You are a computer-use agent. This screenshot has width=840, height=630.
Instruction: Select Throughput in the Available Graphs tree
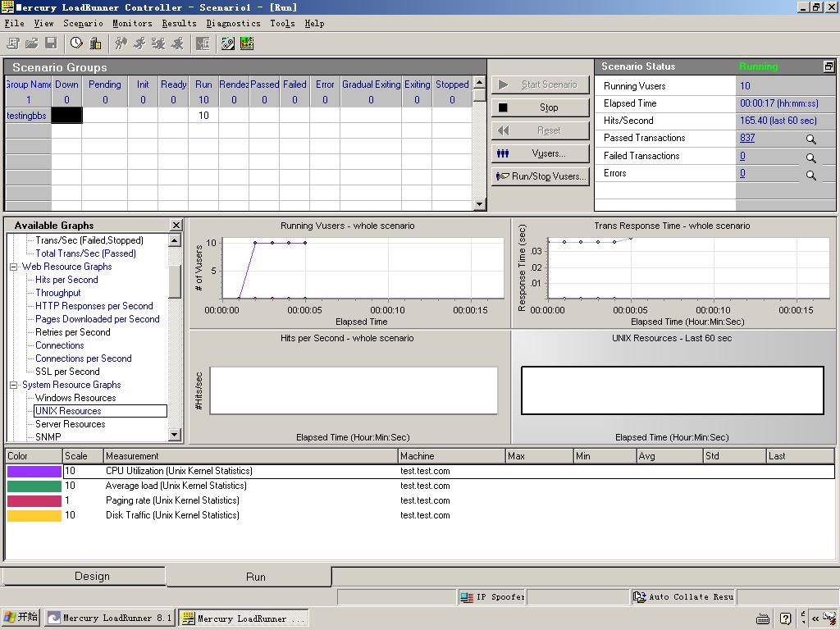click(58, 293)
